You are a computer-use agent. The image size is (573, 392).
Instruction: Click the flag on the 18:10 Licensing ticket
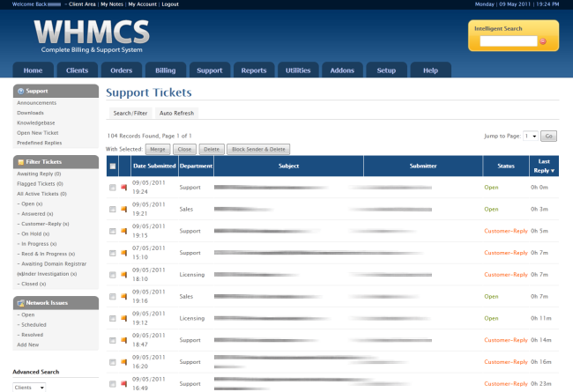pos(124,275)
